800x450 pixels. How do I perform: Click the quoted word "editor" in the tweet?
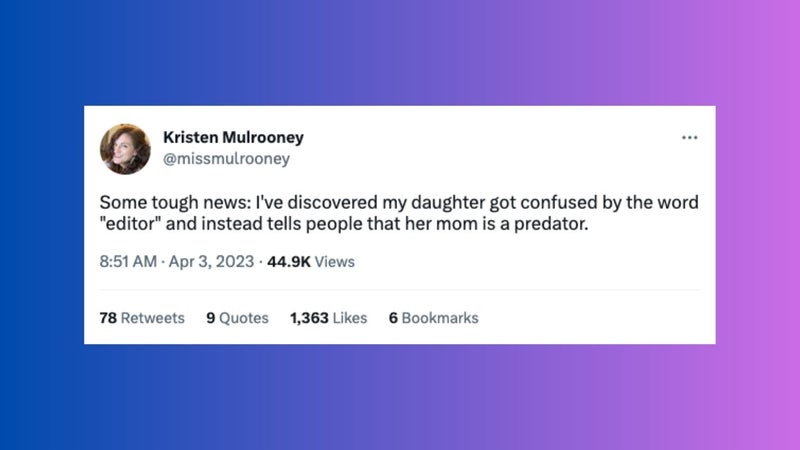(x=130, y=223)
